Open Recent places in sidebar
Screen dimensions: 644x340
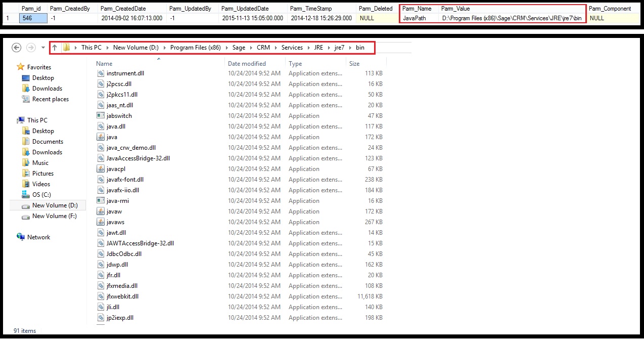click(x=51, y=99)
